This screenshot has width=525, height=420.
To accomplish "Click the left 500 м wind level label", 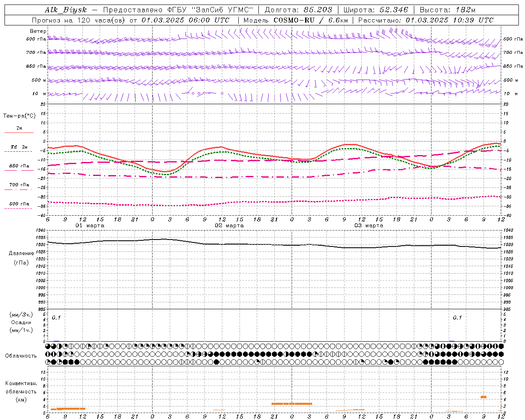I will pyautogui.click(x=39, y=80).
